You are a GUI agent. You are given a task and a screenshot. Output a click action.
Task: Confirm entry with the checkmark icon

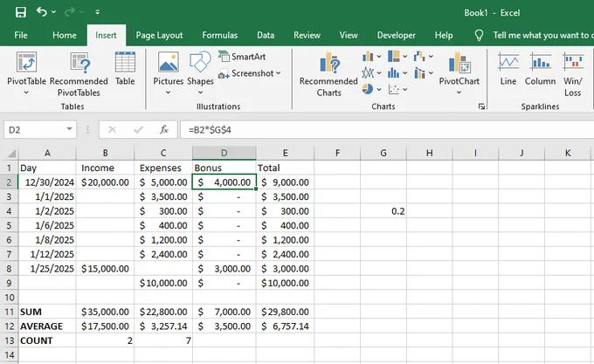(x=138, y=130)
